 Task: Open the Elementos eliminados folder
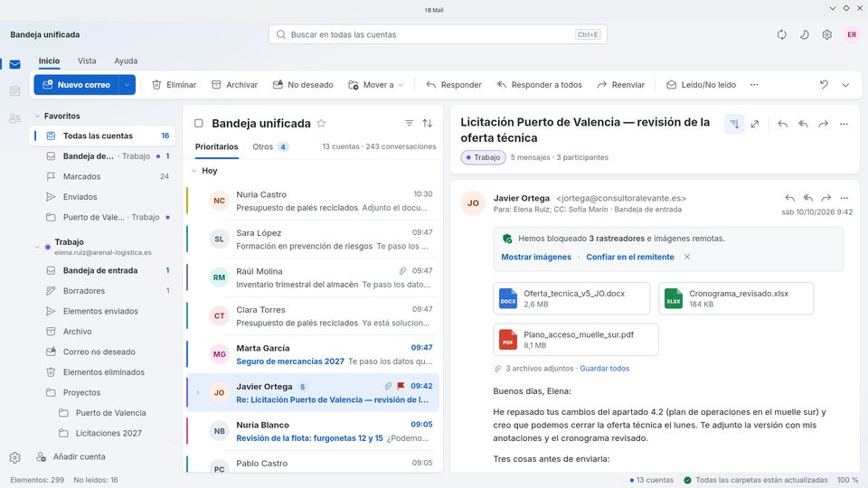point(102,372)
